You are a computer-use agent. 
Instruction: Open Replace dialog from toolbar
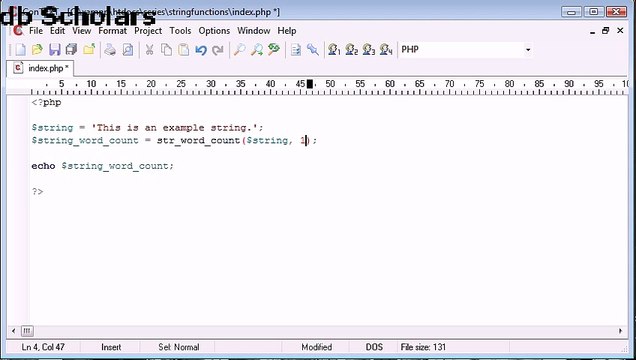[274, 50]
